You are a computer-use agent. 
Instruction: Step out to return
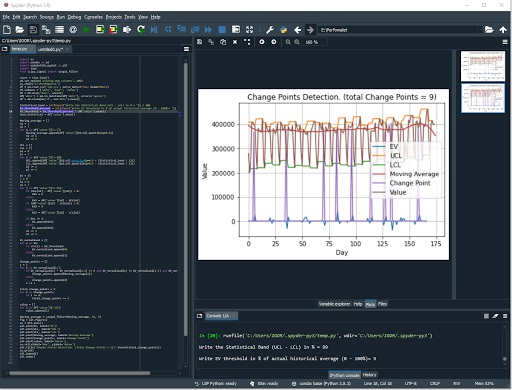pyautogui.click(x=195, y=30)
